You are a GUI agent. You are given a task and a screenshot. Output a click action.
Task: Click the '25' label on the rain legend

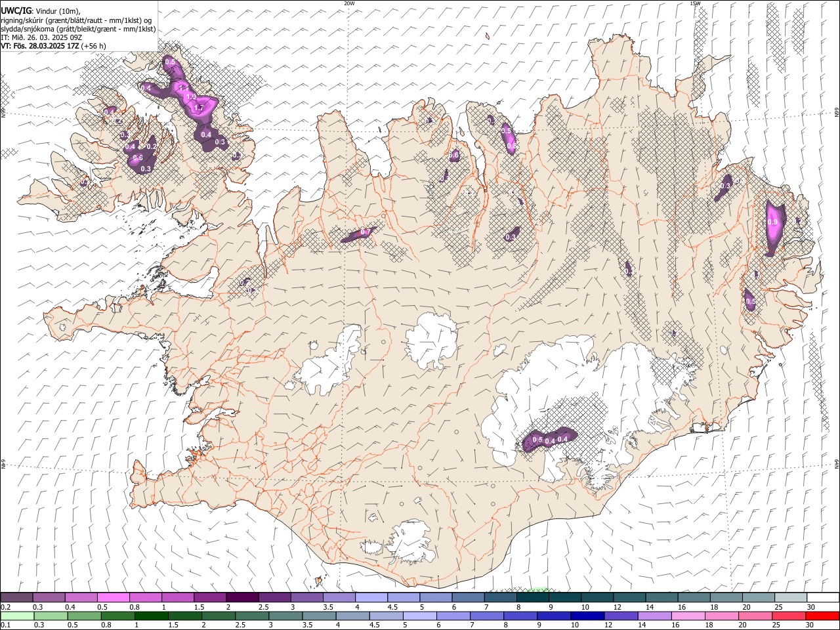(x=776, y=625)
